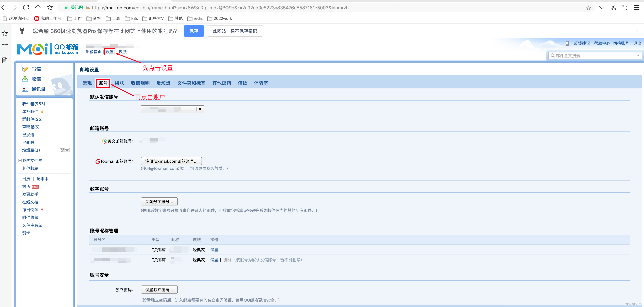Screen dimensions: 644x307
Task: Expand the 我的文件夹 tree node
Action: point(20,161)
